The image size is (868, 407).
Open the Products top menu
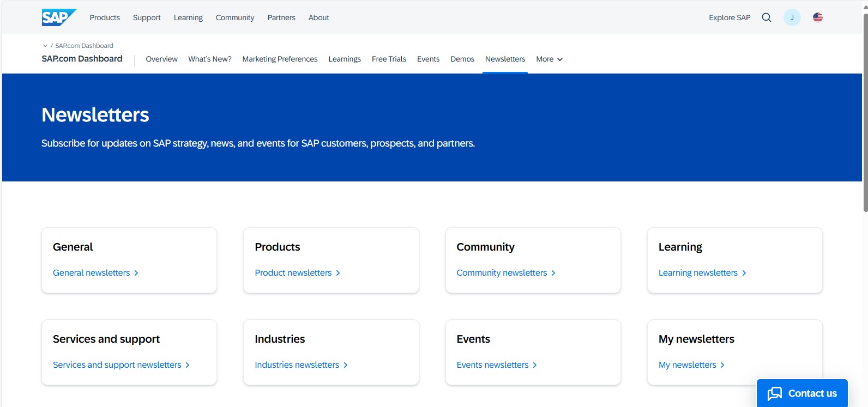pos(105,17)
